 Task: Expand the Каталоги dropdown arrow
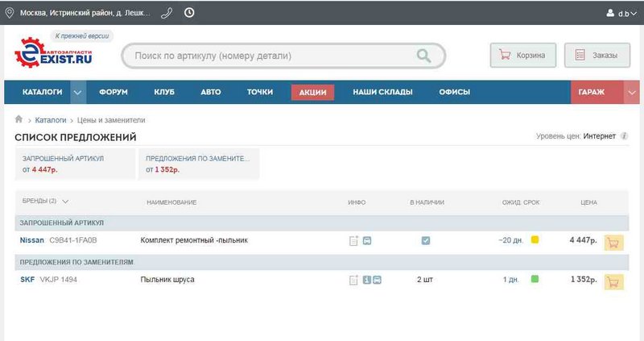pos(77,92)
